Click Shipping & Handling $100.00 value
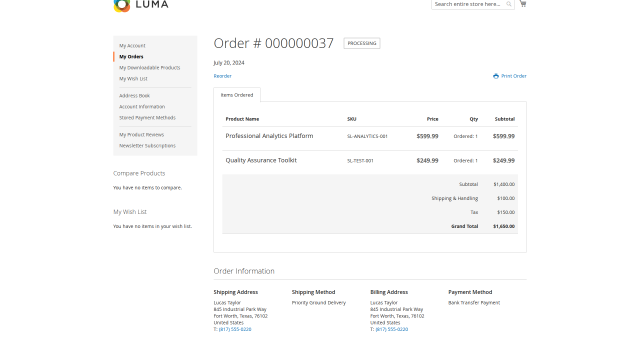 pyautogui.click(x=506, y=198)
